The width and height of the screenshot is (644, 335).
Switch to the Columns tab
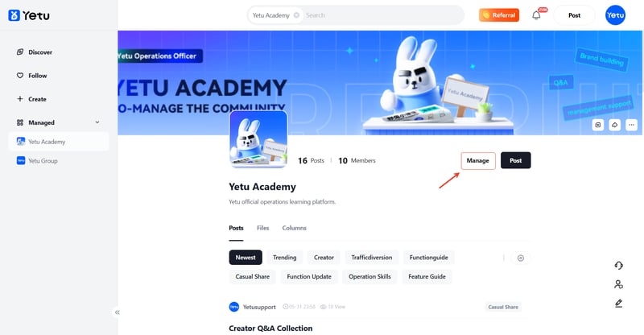(294, 228)
